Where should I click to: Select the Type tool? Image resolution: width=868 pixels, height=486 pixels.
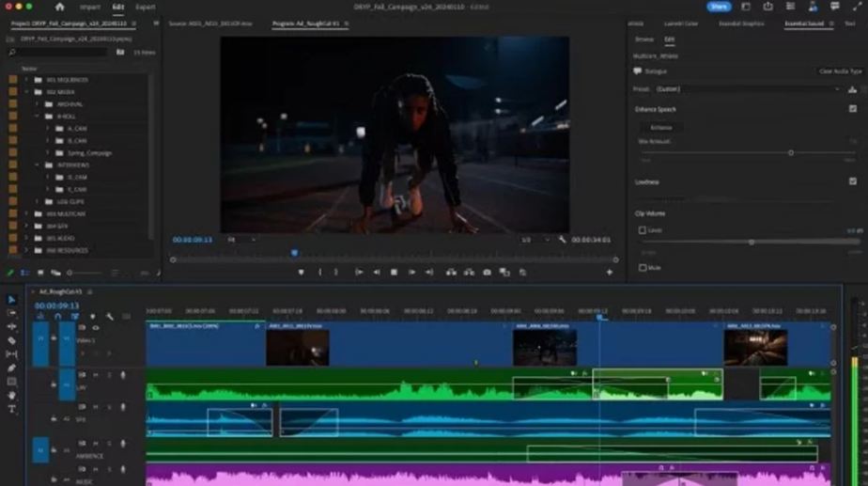[11, 409]
